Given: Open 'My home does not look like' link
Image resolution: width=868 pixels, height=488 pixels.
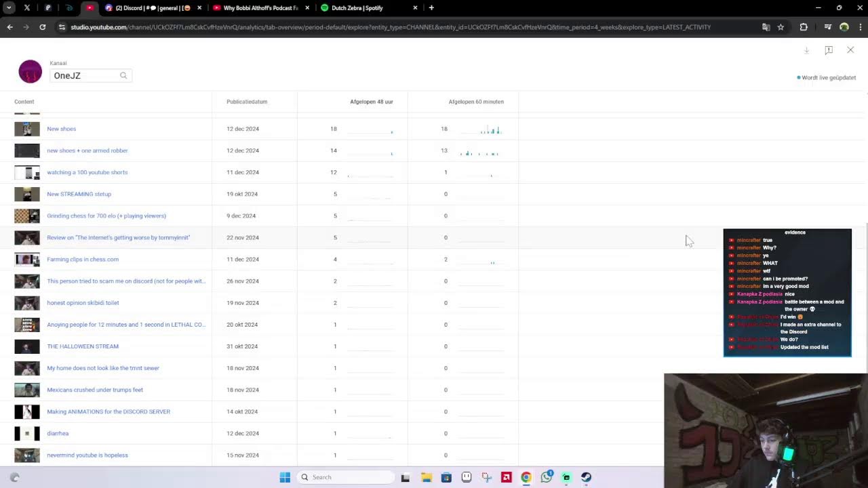Looking at the screenshot, I should [x=103, y=368].
